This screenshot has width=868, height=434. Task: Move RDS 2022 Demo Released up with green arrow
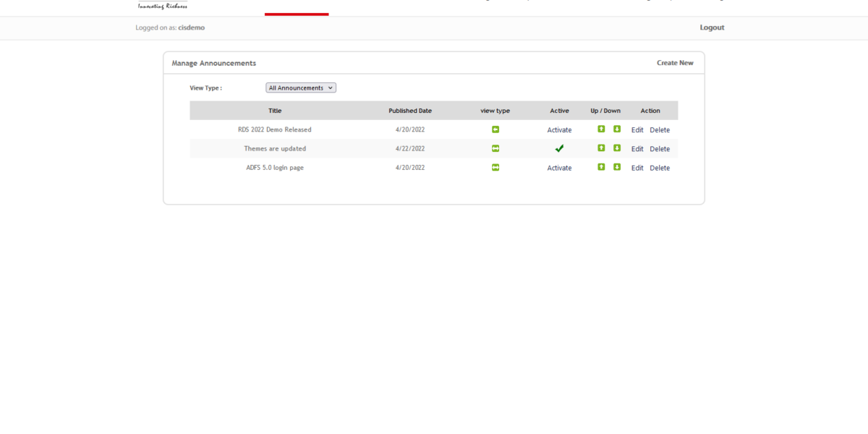pyautogui.click(x=601, y=129)
